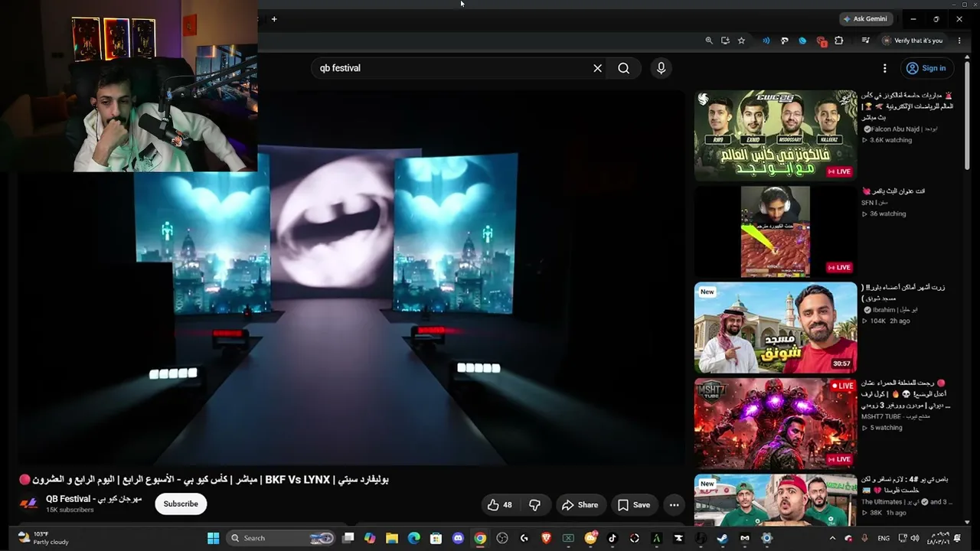Image resolution: width=980 pixels, height=551 pixels.
Task: Open the SFN live stream thumbnail
Action: 776,231
